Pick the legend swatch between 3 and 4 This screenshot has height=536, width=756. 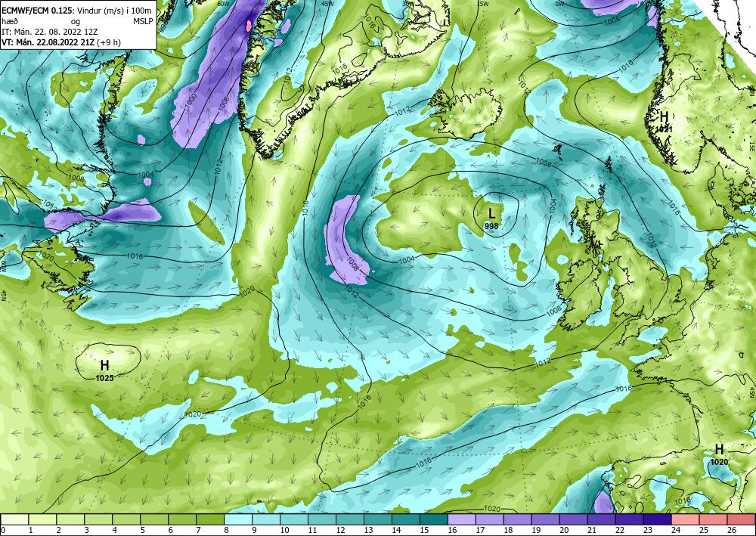pos(98,519)
